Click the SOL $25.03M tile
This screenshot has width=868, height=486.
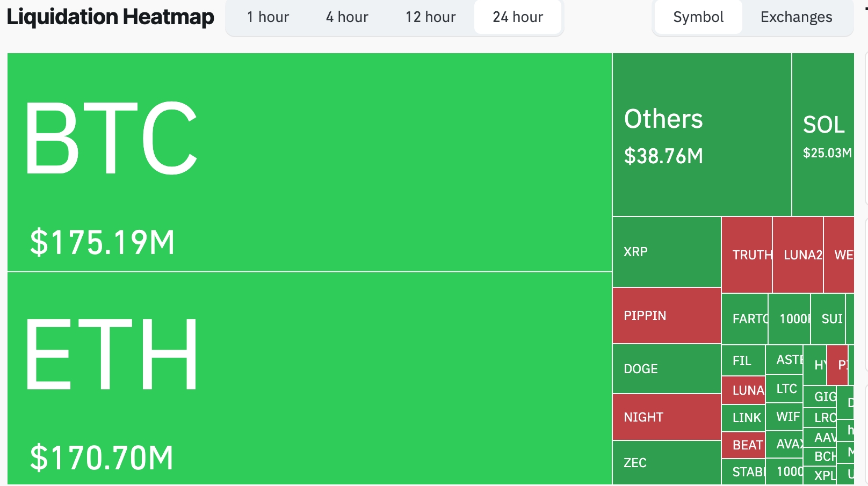[823, 135]
